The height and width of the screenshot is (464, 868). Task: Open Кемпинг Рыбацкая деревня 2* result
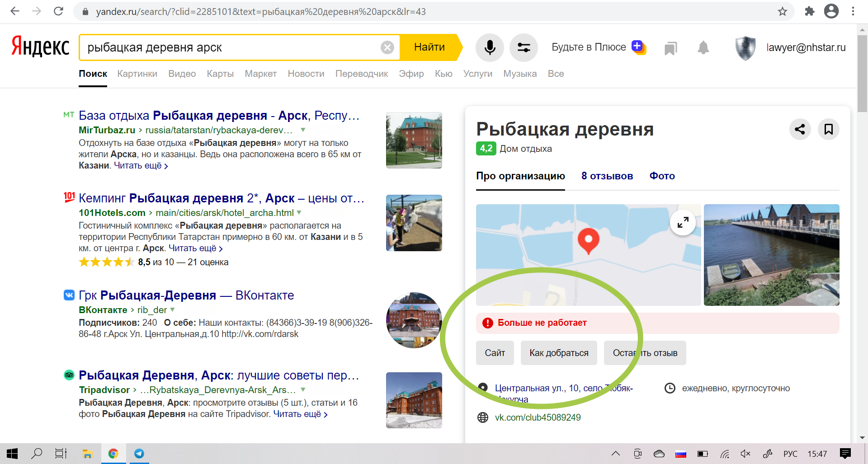(222, 198)
